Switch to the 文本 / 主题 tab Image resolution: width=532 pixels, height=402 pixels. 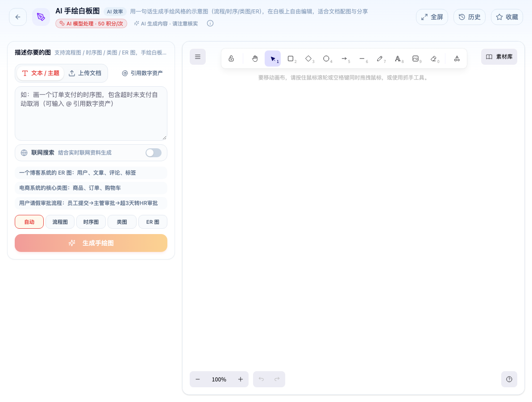40,73
